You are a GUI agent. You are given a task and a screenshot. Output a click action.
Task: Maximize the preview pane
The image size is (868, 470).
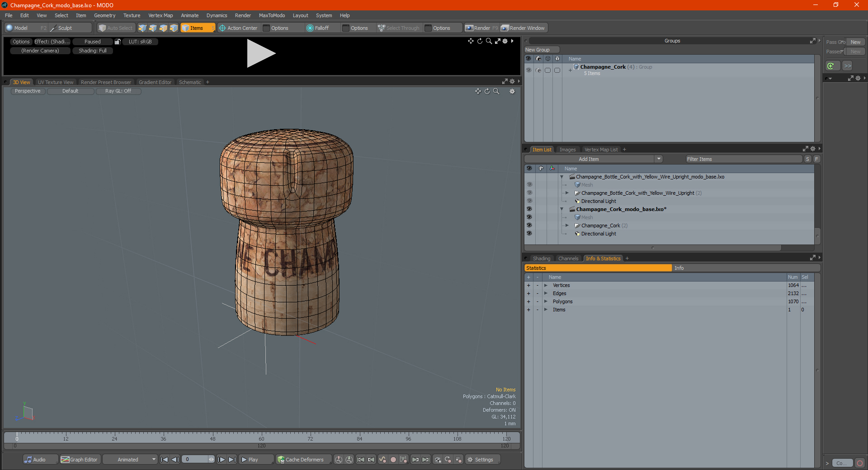pyautogui.click(x=497, y=41)
